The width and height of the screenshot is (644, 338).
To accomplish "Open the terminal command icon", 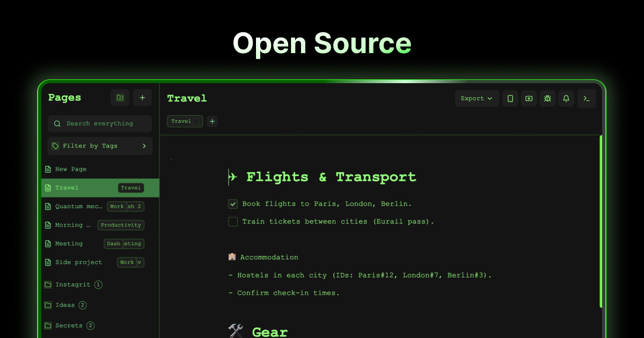I will 587,98.
